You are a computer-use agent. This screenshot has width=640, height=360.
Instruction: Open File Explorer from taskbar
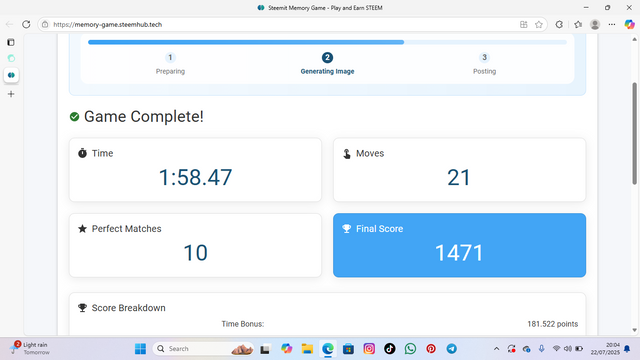pyautogui.click(x=307, y=349)
